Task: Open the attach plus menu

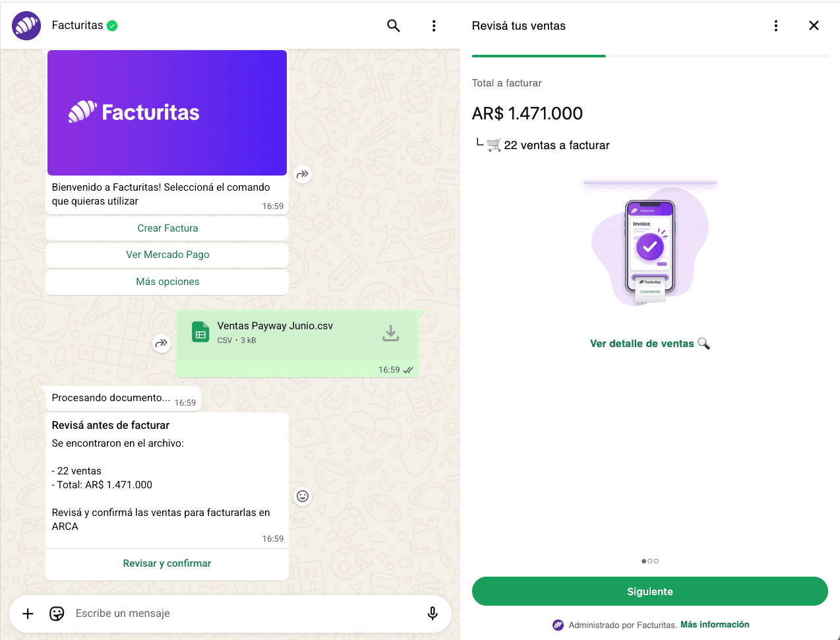Action: pos(28,614)
